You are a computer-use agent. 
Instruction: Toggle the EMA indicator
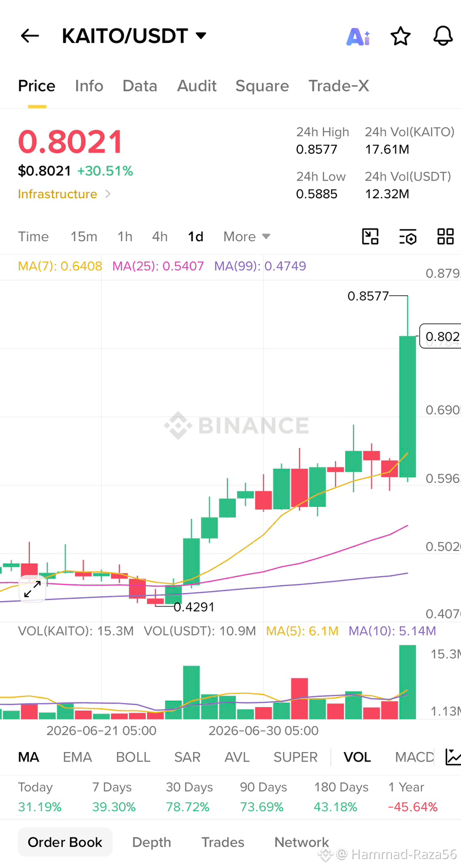[77, 757]
